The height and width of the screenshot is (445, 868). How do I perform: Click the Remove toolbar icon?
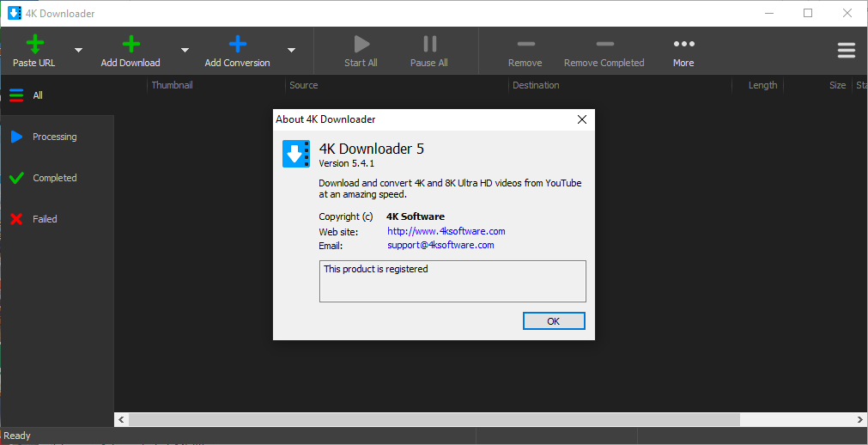pos(525,43)
